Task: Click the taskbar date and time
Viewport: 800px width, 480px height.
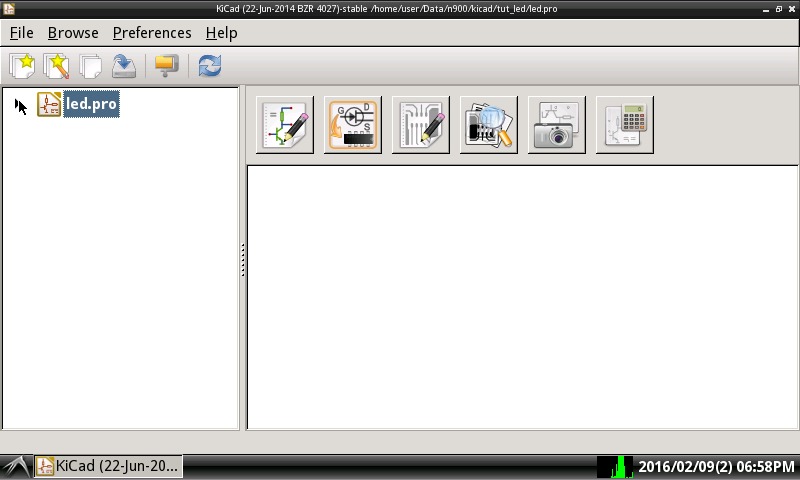Action: 716,467
